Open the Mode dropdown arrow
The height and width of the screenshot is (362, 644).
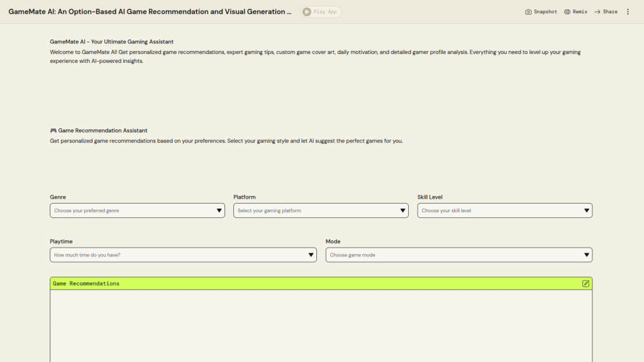pyautogui.click(x=586, y=255)
